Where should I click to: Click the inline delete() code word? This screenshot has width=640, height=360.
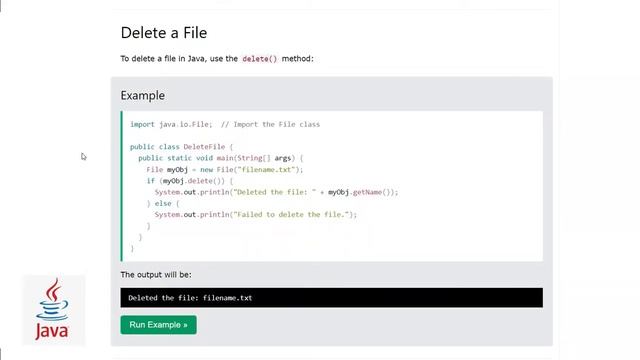(x=260, y=59)
